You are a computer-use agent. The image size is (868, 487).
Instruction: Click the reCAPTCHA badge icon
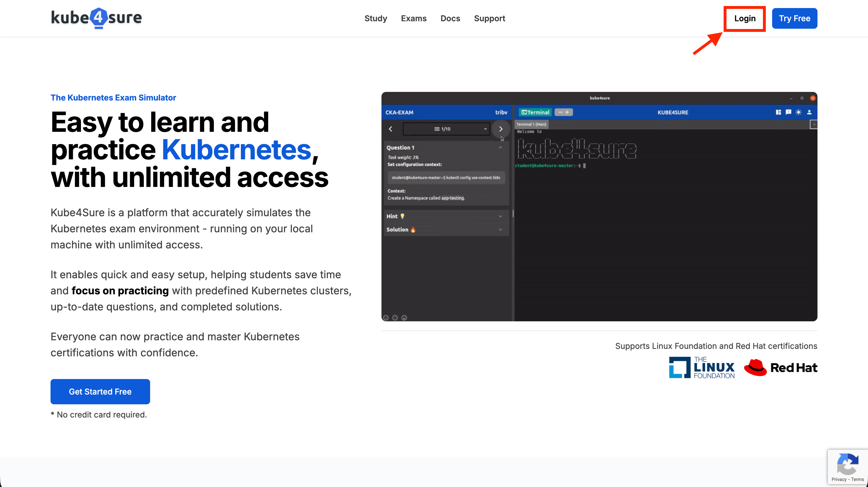pos(847,464)
